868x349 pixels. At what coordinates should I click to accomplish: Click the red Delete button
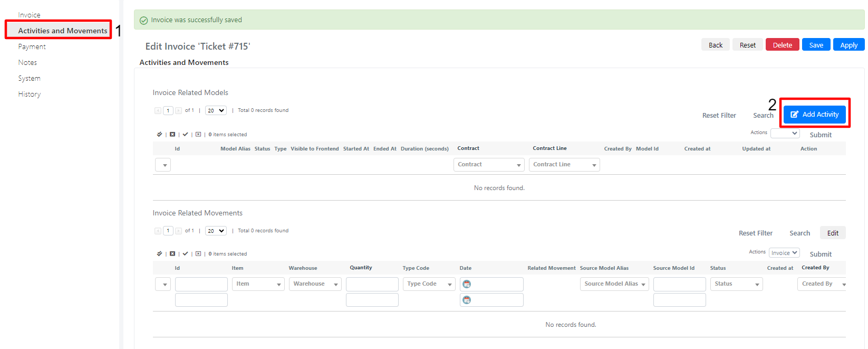783,45
